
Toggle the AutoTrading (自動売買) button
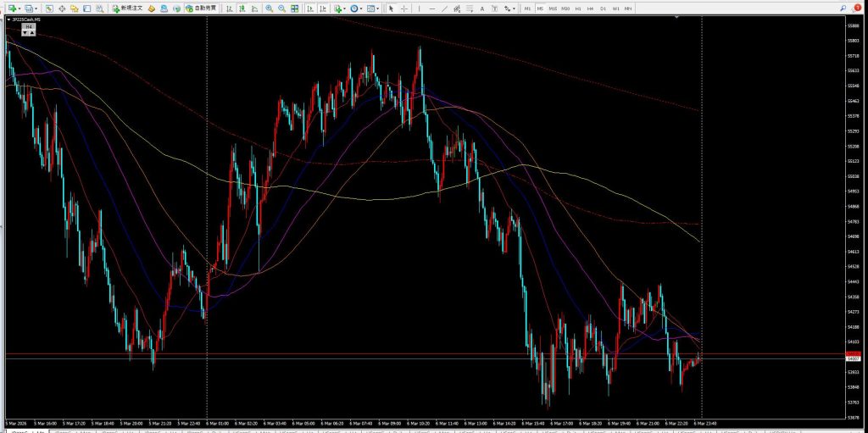tap(200, 8)
